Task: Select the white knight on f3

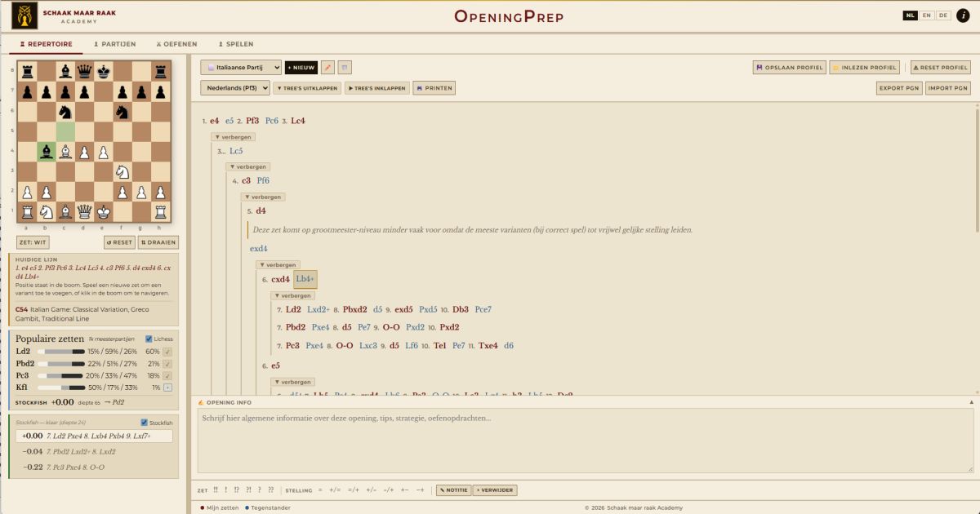Action: pos(122,171)
